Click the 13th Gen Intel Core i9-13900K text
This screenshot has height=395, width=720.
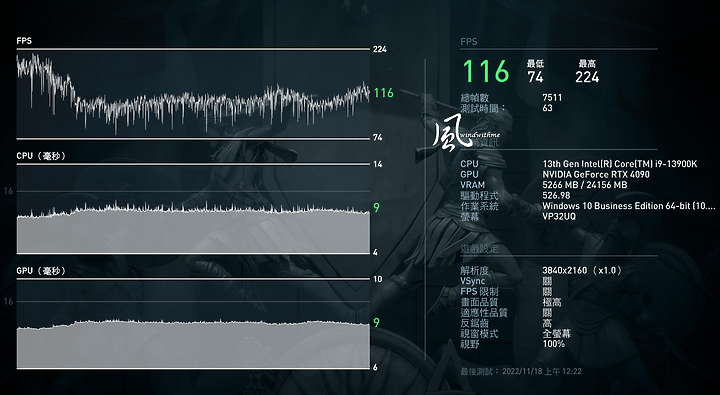pyautogui.click(x=620, y=164)
